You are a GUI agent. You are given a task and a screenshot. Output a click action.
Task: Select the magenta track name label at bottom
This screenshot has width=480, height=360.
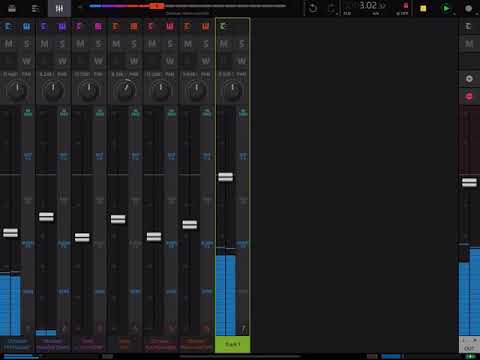pyautogui.click(x=89, y=344)
